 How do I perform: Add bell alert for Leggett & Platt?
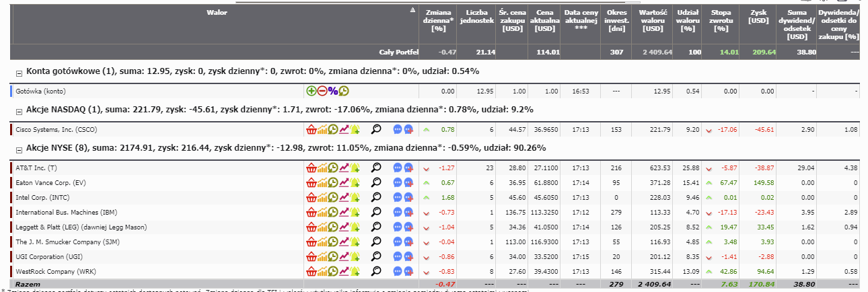[355, 227]
